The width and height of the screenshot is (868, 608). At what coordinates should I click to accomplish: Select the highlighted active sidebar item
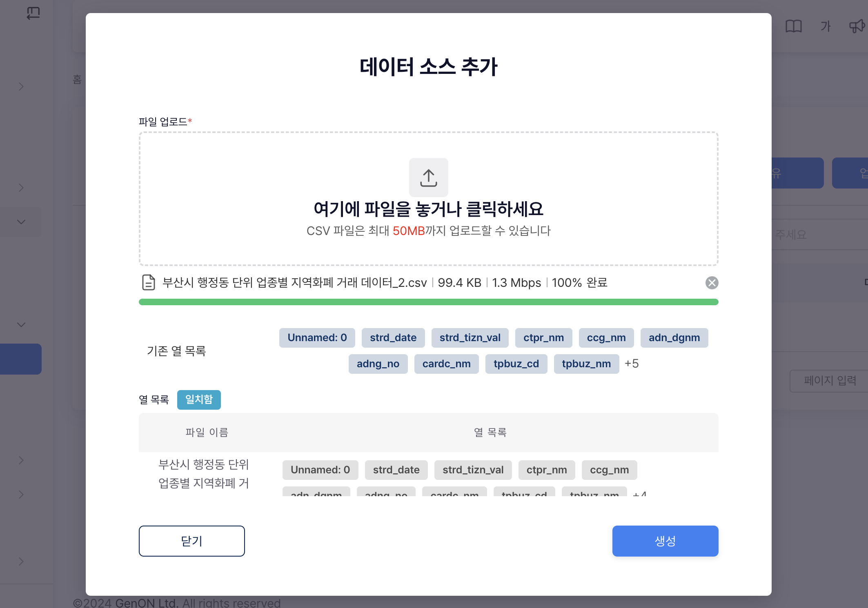pos(21,359)
